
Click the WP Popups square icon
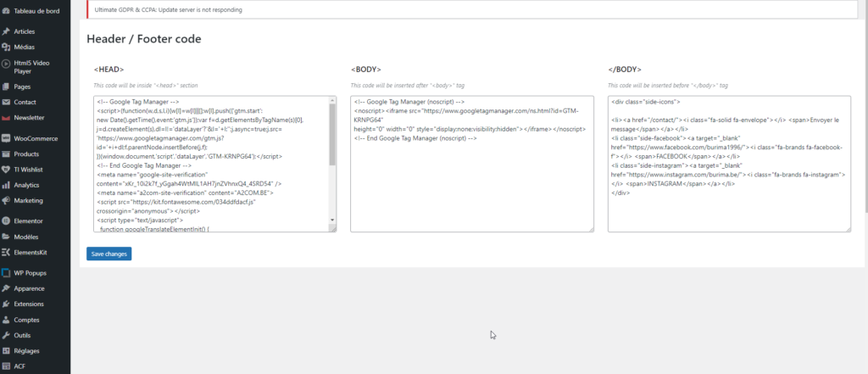[6, 273]
